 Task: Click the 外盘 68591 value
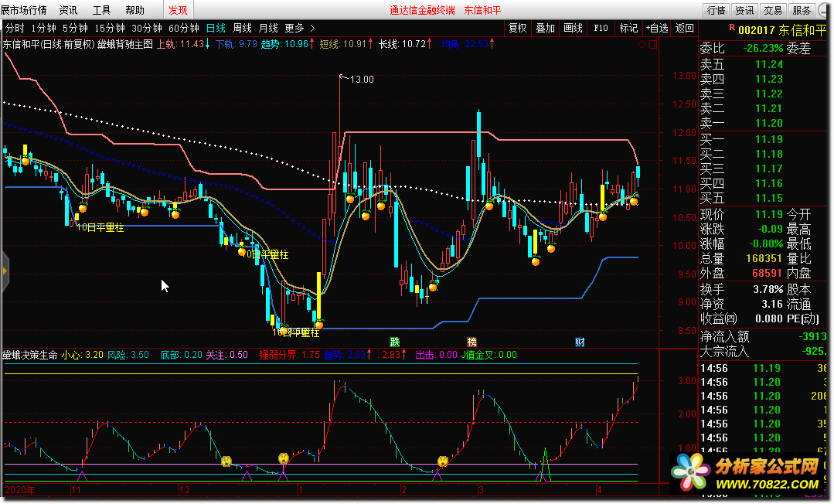(x=768, y=273)
